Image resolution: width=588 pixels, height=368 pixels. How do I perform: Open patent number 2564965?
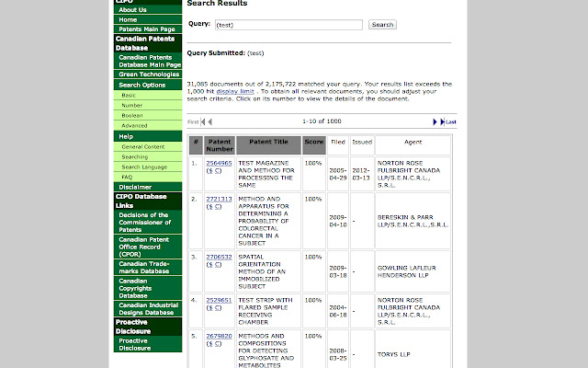click(219, 164)
